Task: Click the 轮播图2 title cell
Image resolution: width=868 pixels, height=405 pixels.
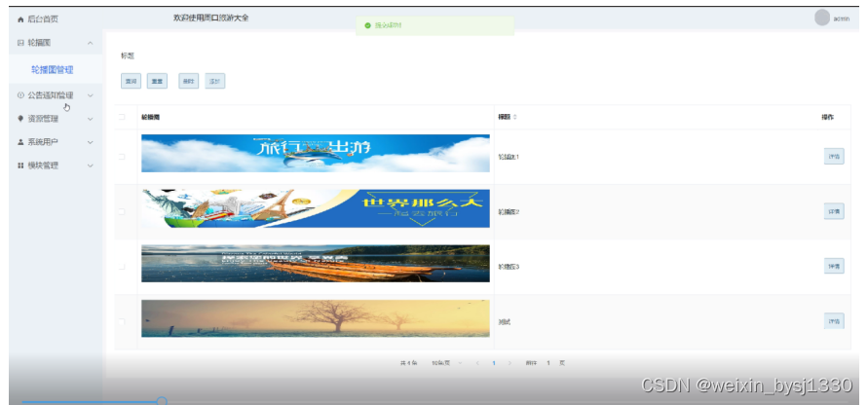Action: pos(509,211)
